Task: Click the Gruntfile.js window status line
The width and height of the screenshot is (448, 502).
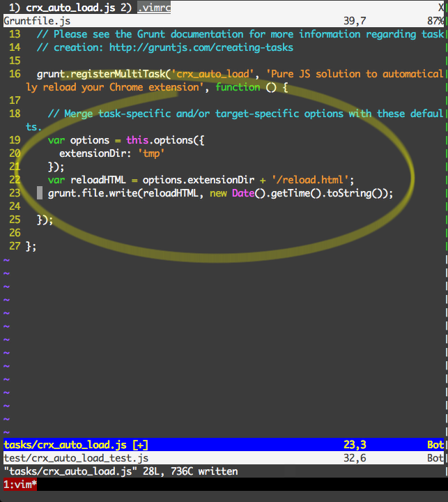Action: pyautogui.click(x=224, y=21)
